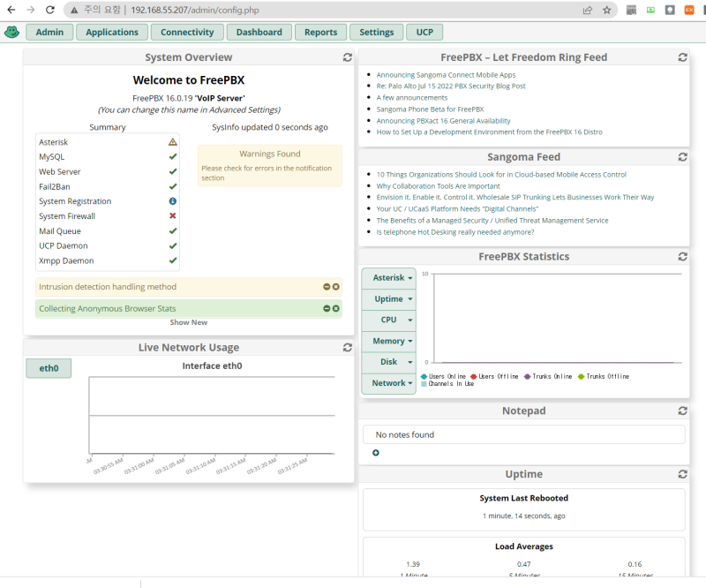Click the Asterisk warning triangle icon
This screenshot has width=706, height=588.
click(x=172, y=142)
